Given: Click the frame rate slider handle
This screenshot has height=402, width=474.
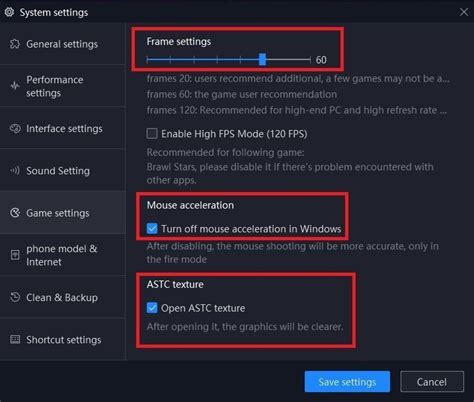Looking at the screenshot, I should 263,59.
